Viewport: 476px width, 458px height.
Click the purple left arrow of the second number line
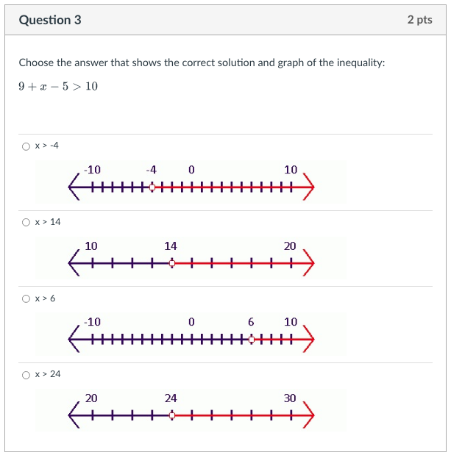point(74,263)
